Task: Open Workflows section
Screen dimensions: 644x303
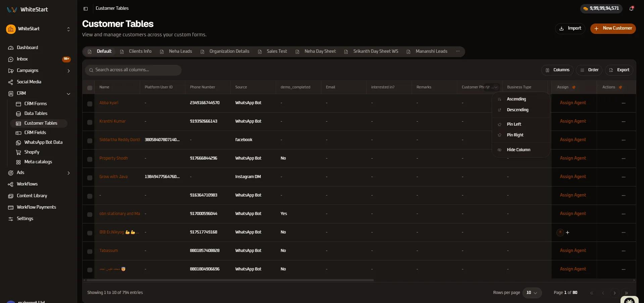Action: coord(27,184)
